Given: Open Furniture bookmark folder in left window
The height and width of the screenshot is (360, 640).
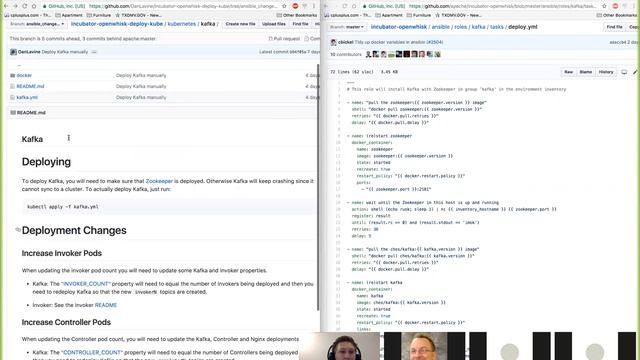Looking at the screenshot, I should (99, 15).
